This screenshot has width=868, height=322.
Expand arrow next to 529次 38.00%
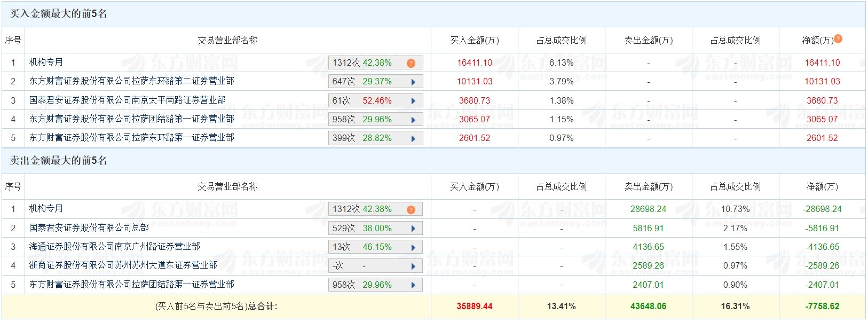point(413,229)
